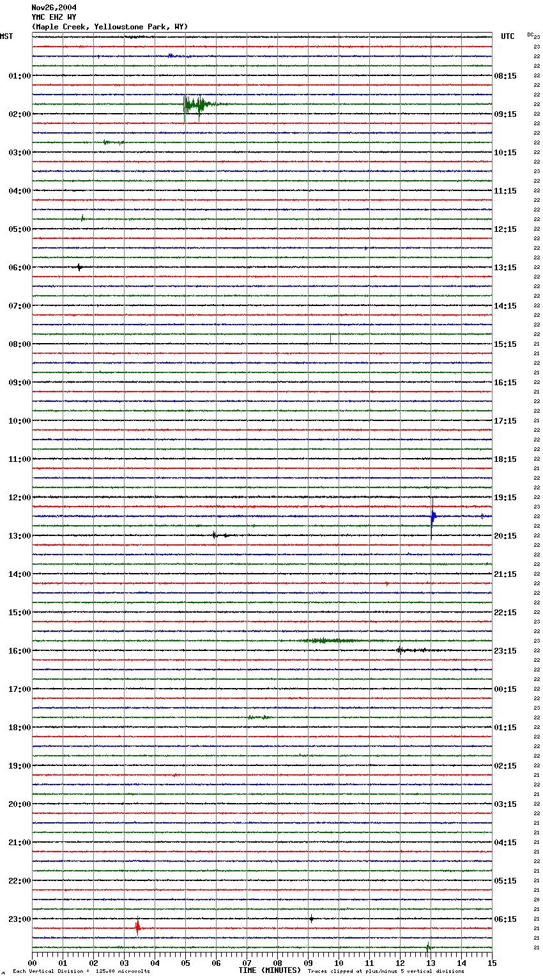Click the Traces clipped at plus/minus 5 footnote
543x980 pixels.
[386, 972]
